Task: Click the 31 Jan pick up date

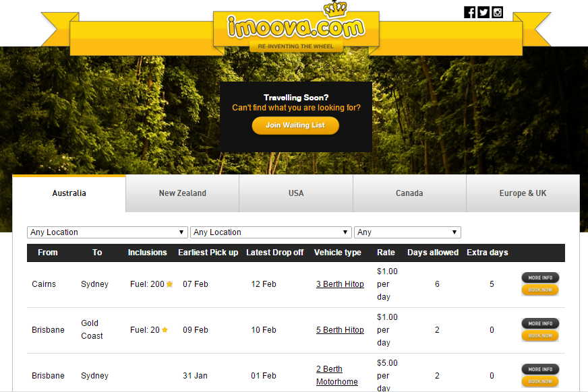Action: point(195,376)
